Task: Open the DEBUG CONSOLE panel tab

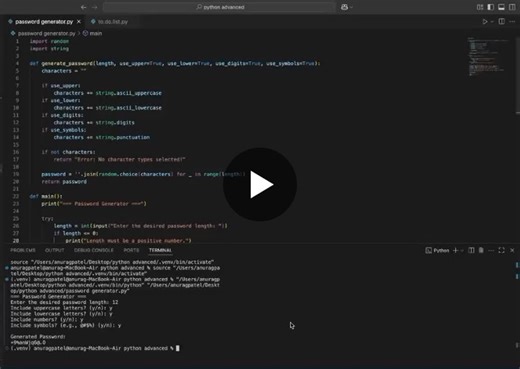Action: pos(94,250)
